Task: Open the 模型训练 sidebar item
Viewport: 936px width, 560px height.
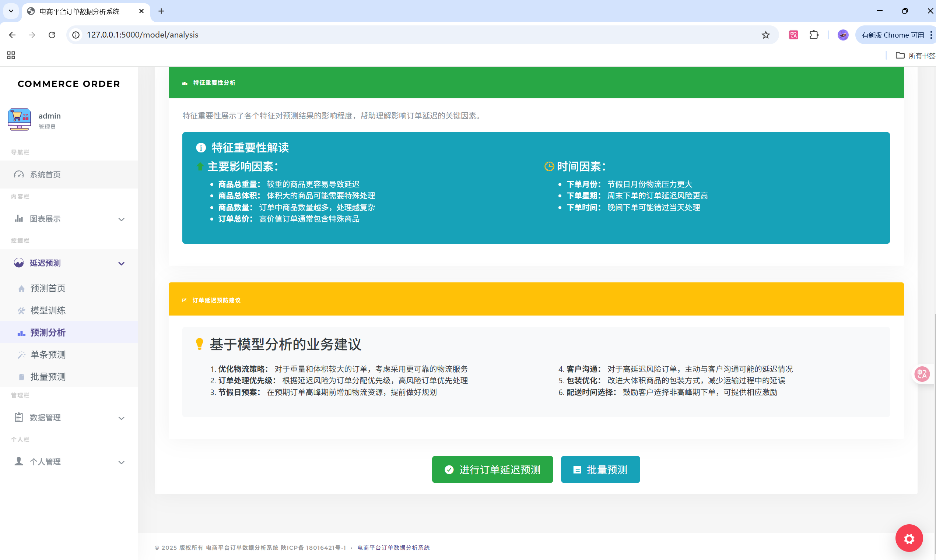Action: [x=48, y=310]
